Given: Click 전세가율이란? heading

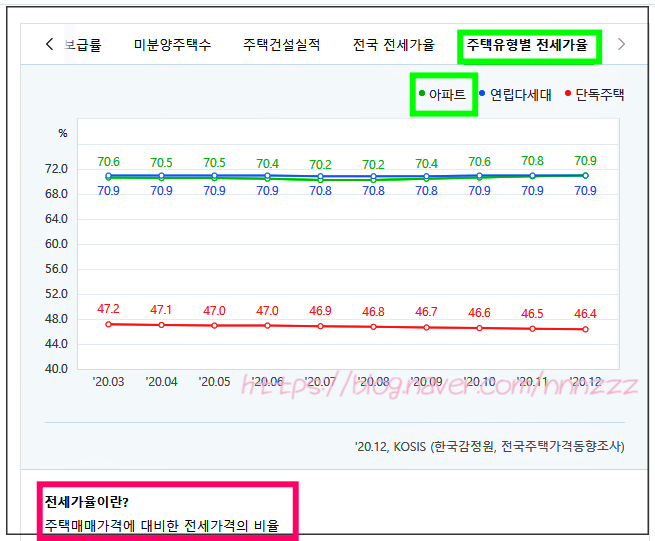Looking at the screenshot, I should 87,501.
